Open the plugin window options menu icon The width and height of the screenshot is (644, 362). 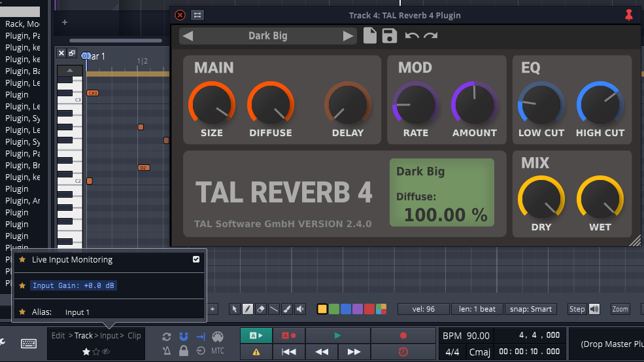pyautogui.click(x=197, y=15)
